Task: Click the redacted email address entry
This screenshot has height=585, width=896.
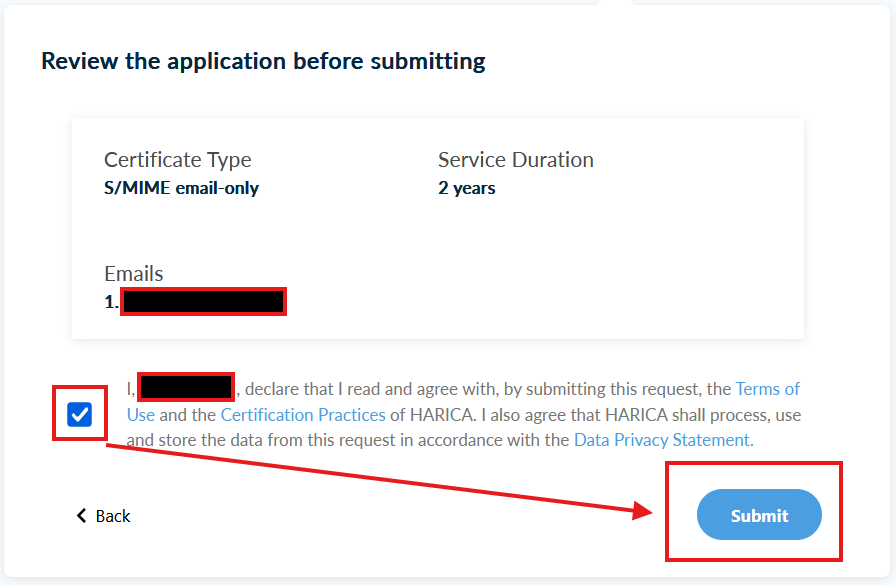Action: point(203,301)
